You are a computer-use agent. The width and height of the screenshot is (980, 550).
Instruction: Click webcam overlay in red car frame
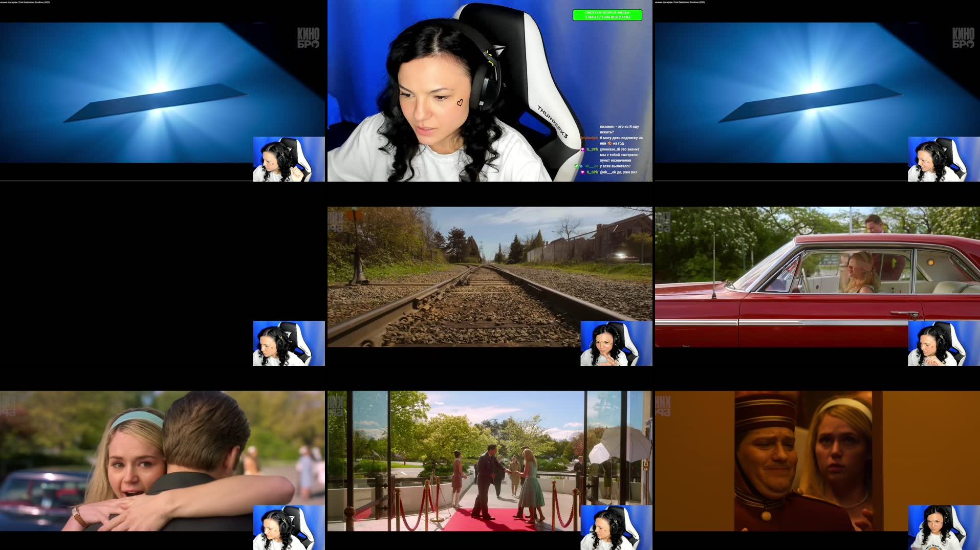944,343
